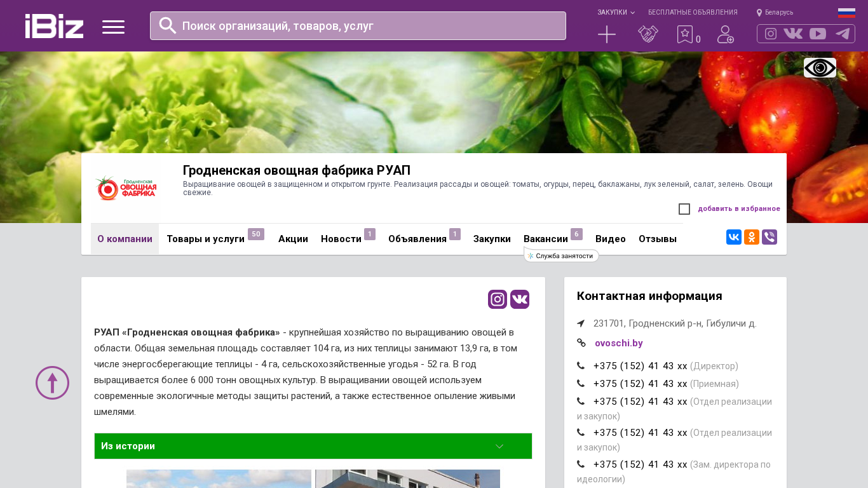Open company Instagram purple icon
Screen dimensions: 868x488
click(x=498, y=299)
